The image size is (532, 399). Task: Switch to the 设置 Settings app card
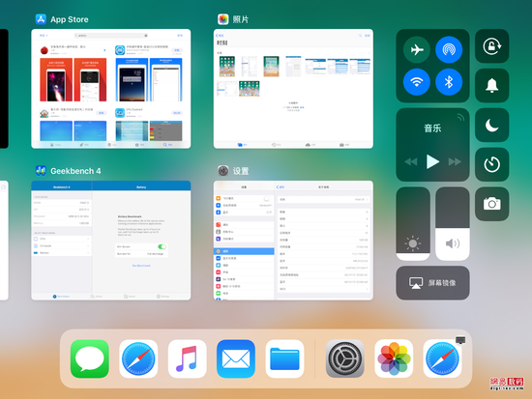click(x=293, y=241)
